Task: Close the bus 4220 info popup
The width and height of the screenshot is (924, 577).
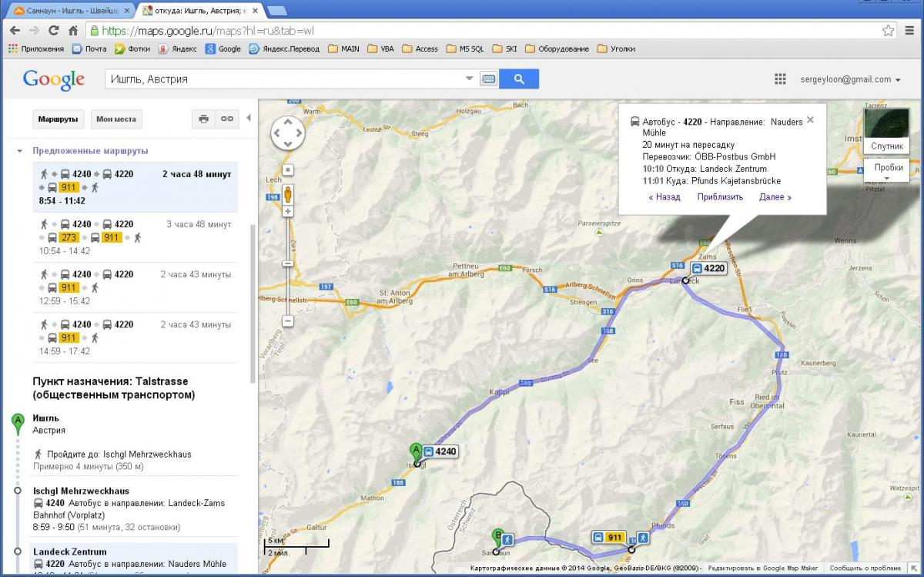Action: tap(810, 120)
